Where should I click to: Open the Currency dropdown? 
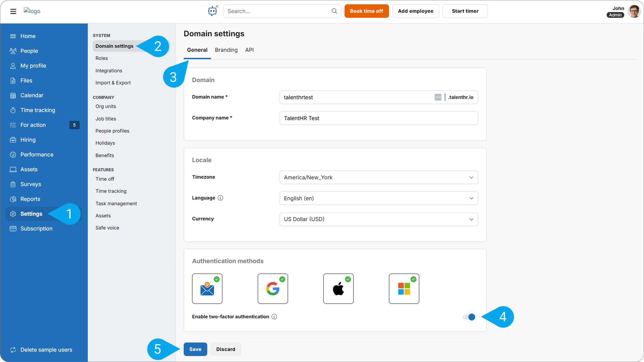point(379,219)
